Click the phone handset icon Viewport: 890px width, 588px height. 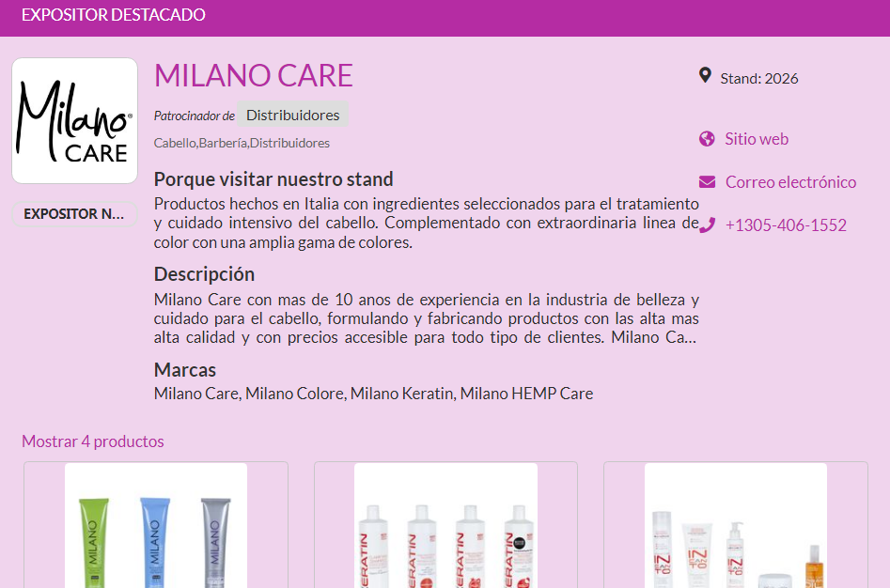[x=708, y=225]
